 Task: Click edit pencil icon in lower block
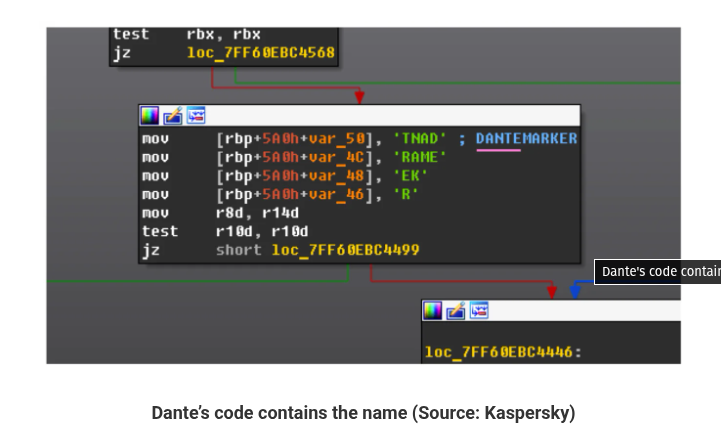pos(455,310)
